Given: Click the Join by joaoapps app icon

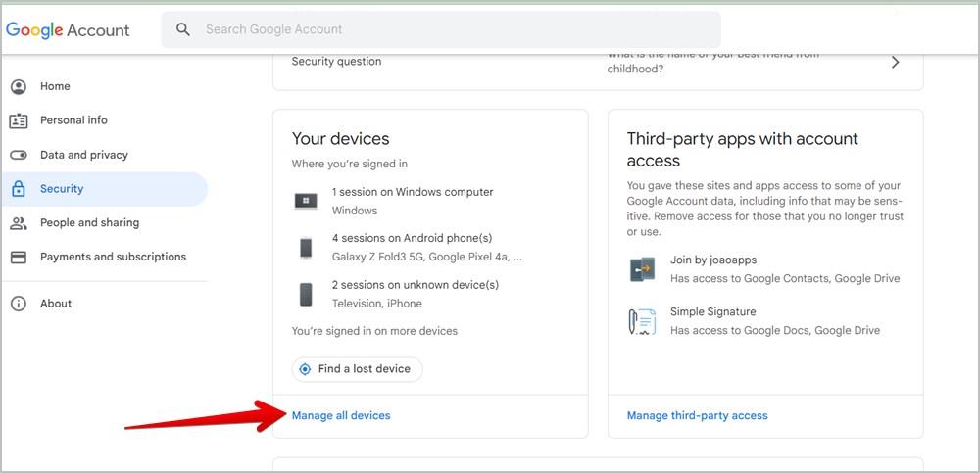Looking at the screenshot, I should click(642, 269).
